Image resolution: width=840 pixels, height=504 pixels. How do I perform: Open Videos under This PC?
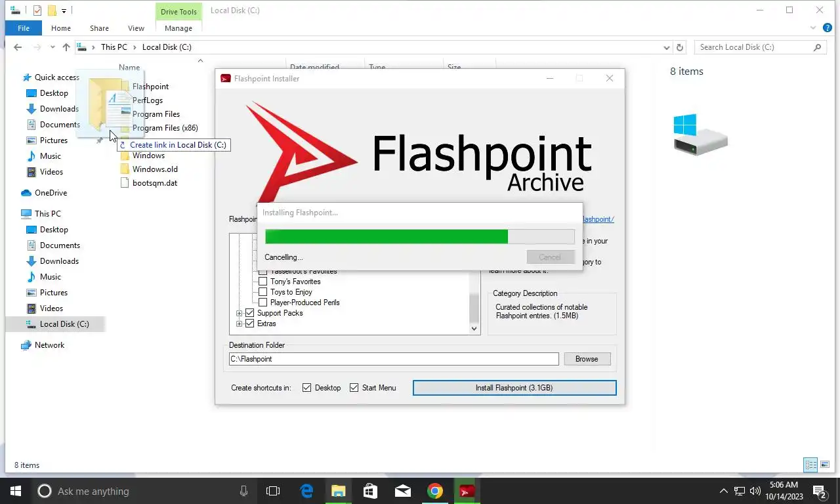pos(51,308)
